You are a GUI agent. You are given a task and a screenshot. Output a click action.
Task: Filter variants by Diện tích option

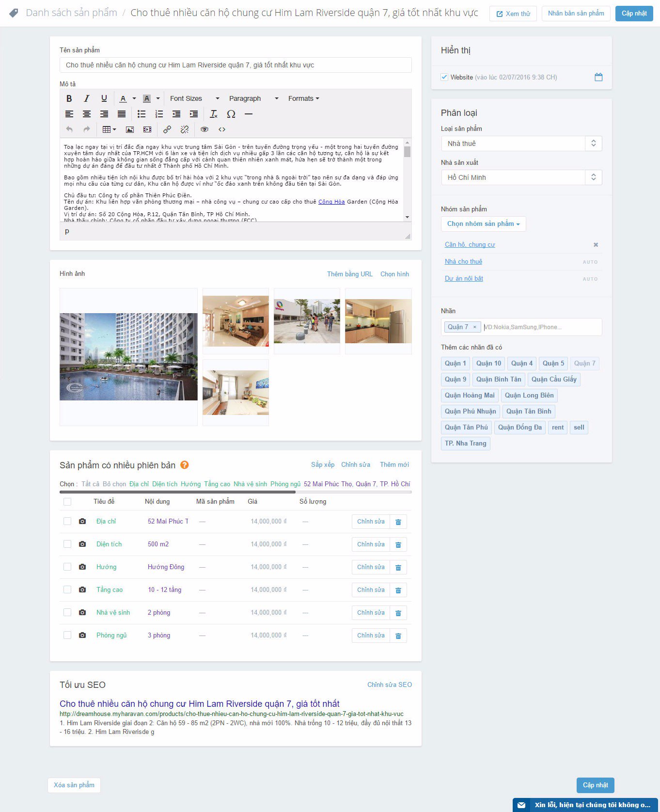[165, 484]
